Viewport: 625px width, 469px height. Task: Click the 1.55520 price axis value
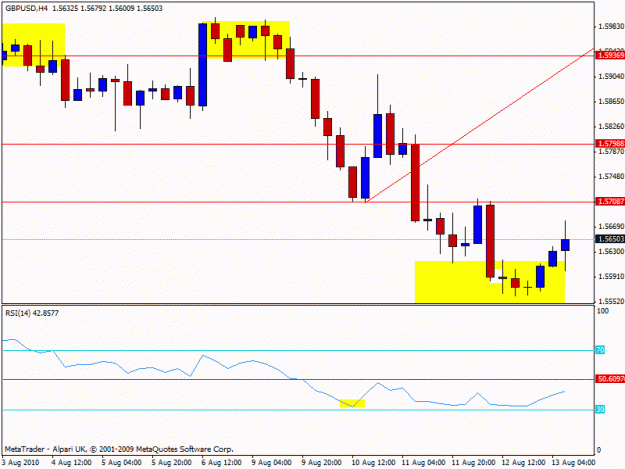(611, 301)
